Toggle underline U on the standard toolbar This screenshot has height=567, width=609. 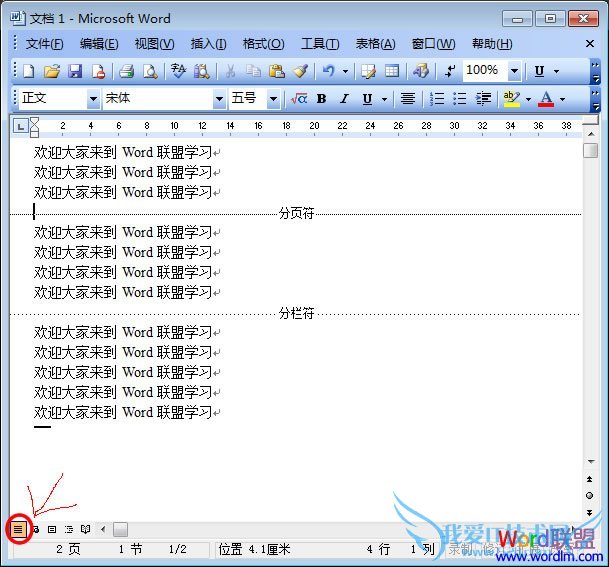click(x=539, y=71)
